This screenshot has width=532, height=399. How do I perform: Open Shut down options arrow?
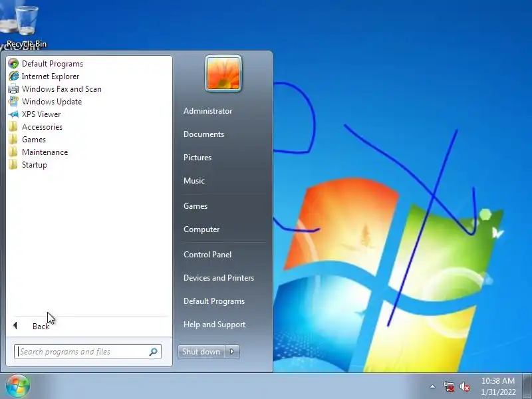pos(232,352)
